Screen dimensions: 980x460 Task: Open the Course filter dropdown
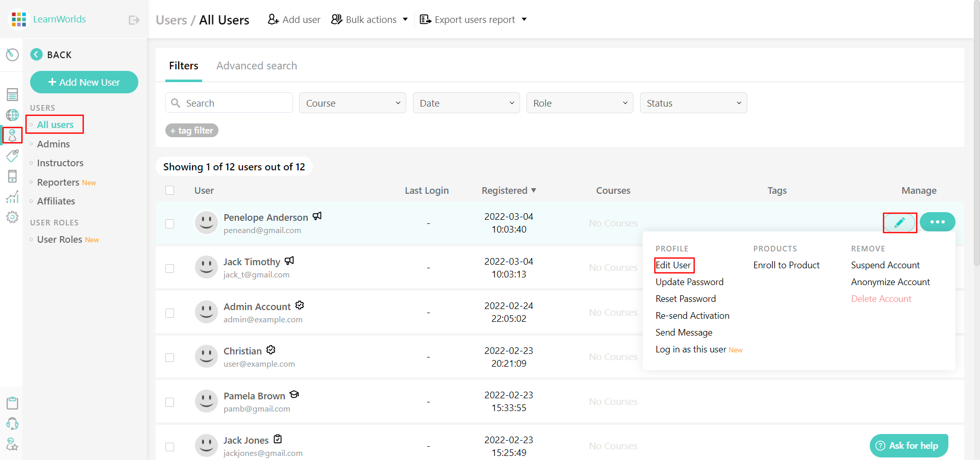click(x=353, y=103)
